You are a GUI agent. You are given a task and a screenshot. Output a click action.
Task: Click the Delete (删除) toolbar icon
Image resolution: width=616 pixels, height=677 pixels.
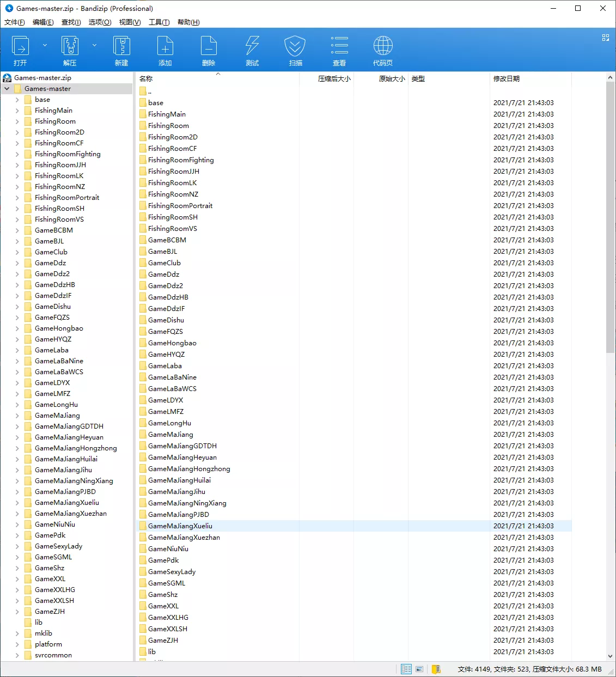pyautogui.click(x=209, y=50)
